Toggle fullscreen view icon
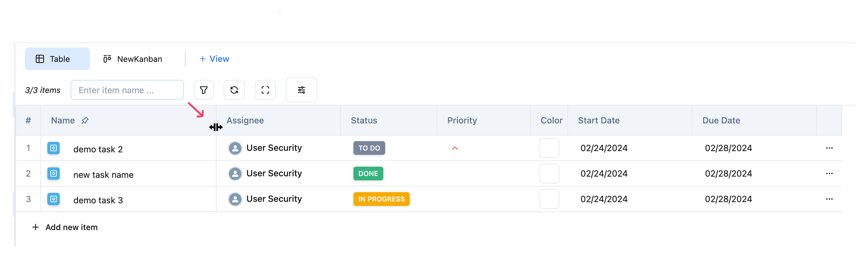 tap(265, 90)
